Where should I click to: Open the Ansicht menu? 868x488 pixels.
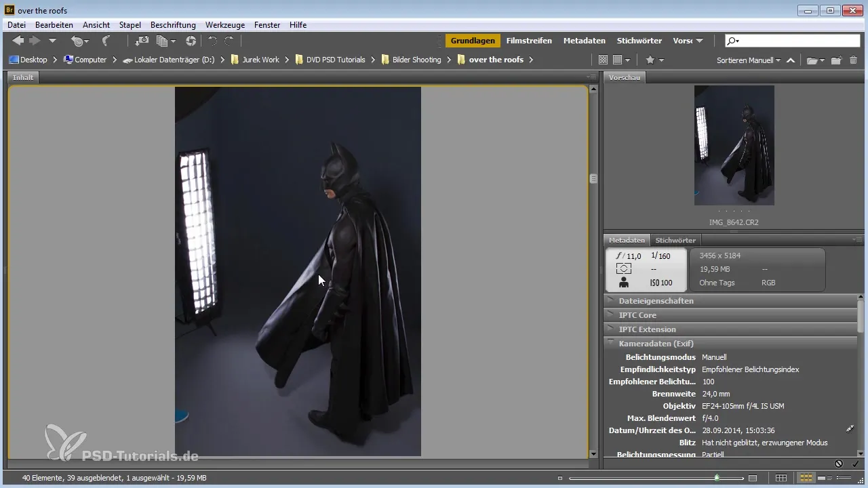coord(96,25)
